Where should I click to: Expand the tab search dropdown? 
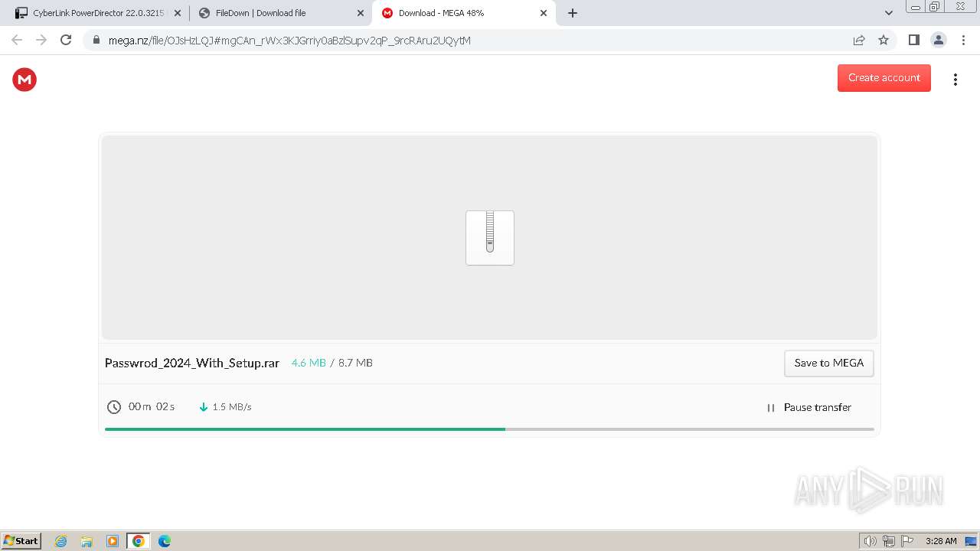pyautogui.click(x=888, y=13)
